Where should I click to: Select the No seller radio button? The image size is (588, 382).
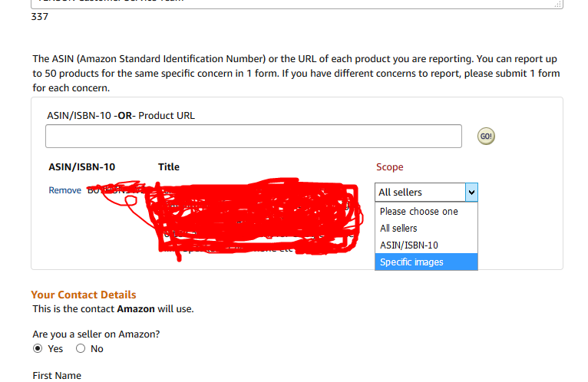click(81, 348)
